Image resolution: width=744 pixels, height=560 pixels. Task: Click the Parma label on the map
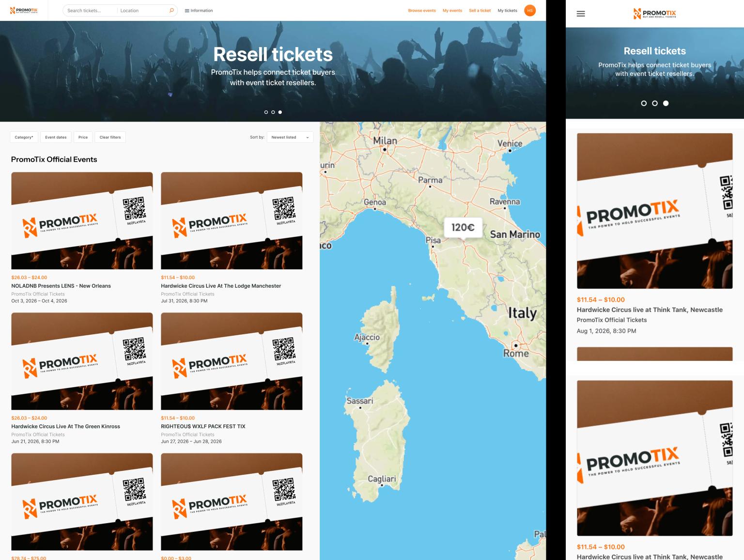[x=430, y=180]
